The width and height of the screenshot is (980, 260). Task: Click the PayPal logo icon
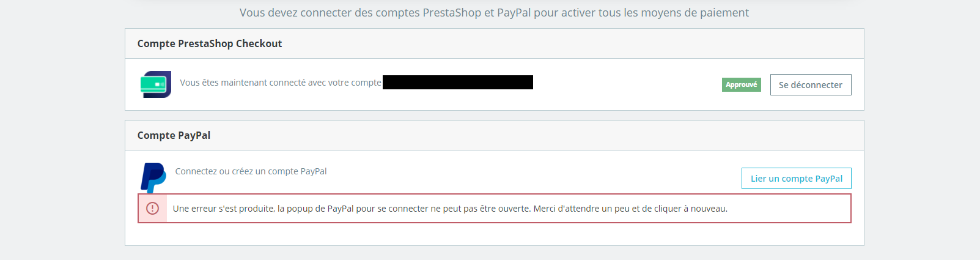coord(153,178)
